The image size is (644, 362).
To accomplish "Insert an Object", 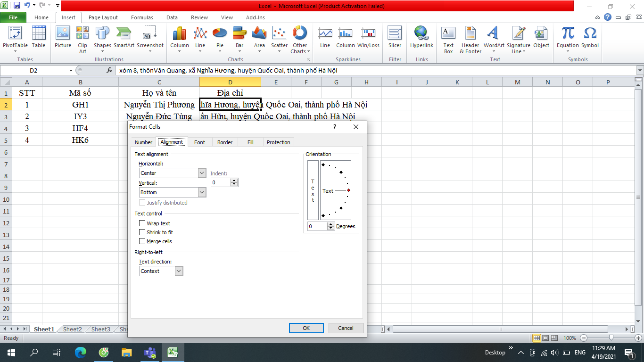I will [x=541, y=38].
